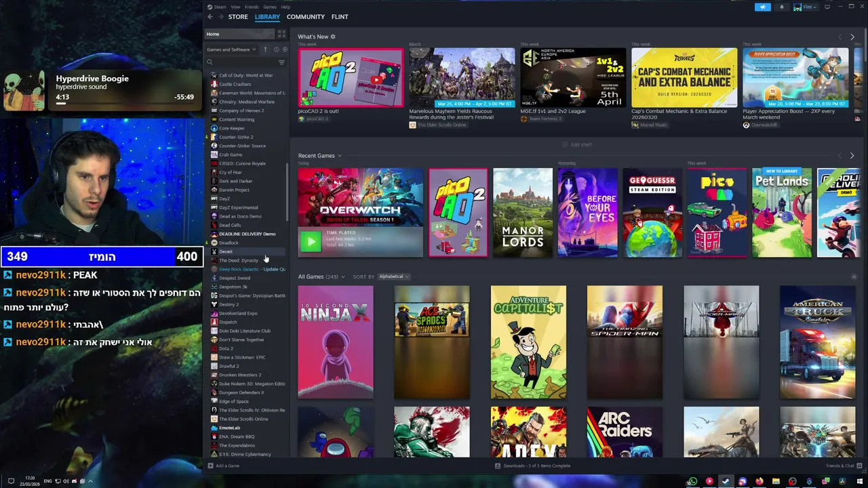Open the Steam announcements megaphone button
Screen dimensions: 868x488
coord(763,7)
